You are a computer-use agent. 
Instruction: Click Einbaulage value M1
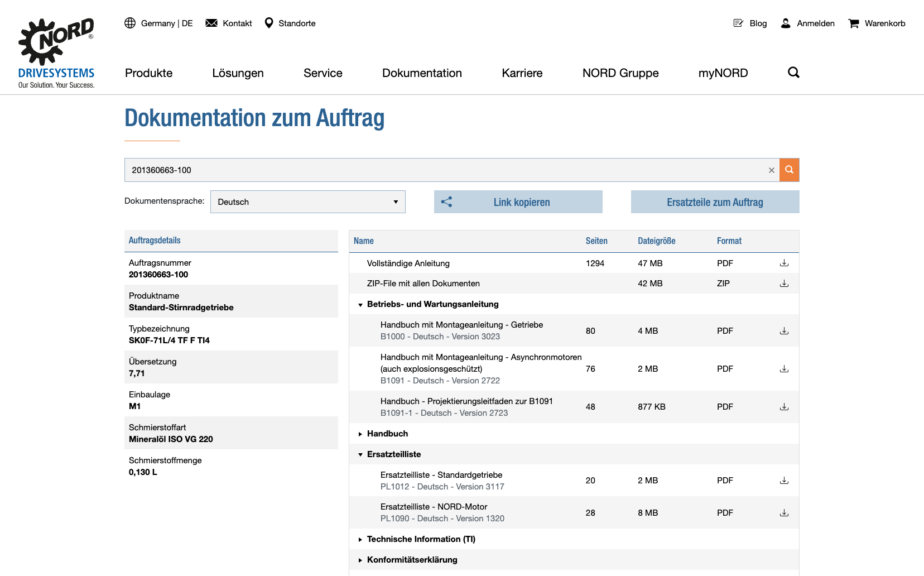point(134,406)
